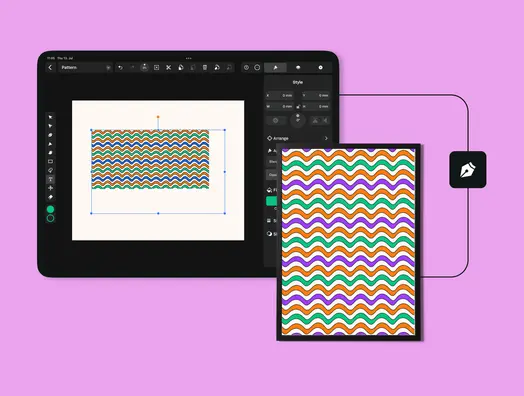Go back using the left chevron

click(50, 68)
